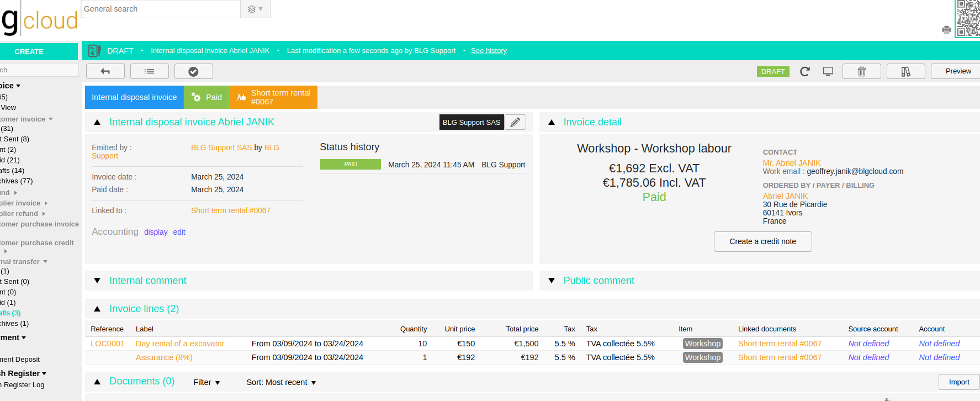Open the Accounting edit link

coord(179,232)
